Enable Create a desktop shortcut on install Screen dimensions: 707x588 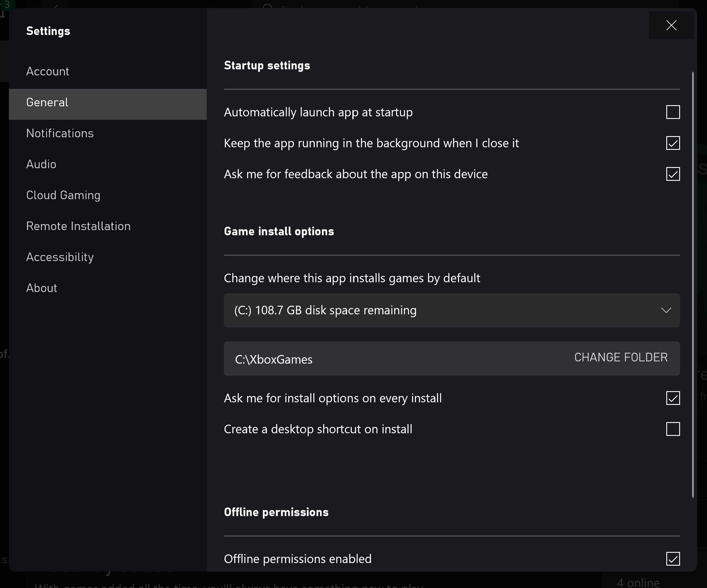[x=673, y=429]
